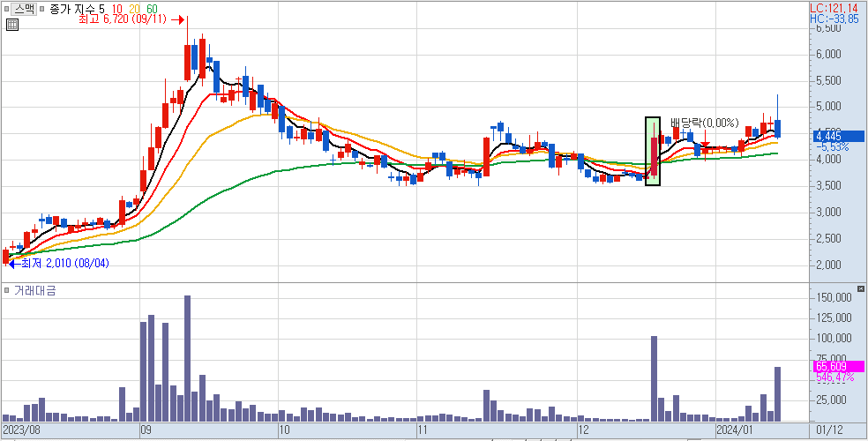Click the 2023/08 date axis label
The image size is (868, 441).
click(21, 430)
